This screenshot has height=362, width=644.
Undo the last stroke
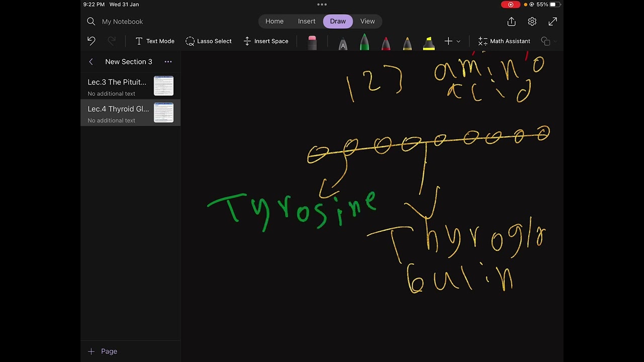pos(91,41)
